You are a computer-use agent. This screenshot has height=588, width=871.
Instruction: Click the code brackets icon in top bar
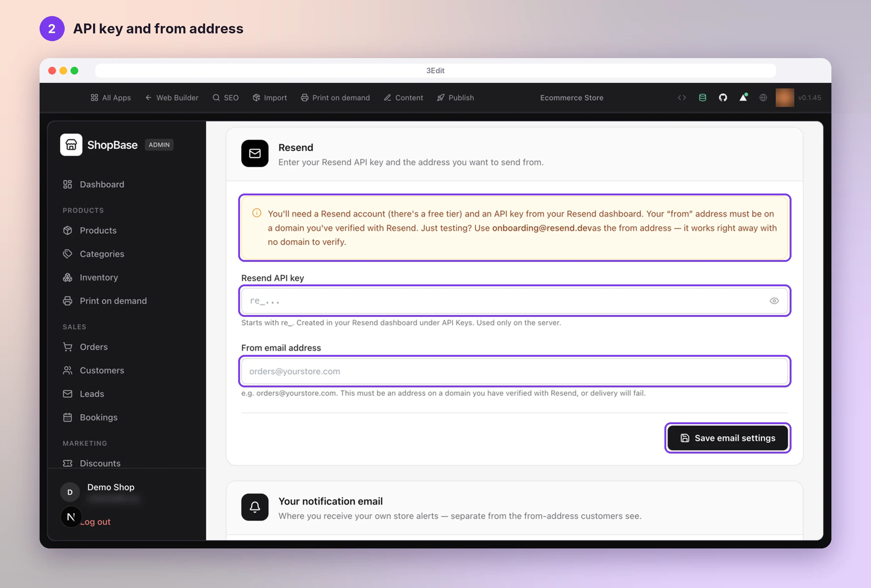(682, 98)
